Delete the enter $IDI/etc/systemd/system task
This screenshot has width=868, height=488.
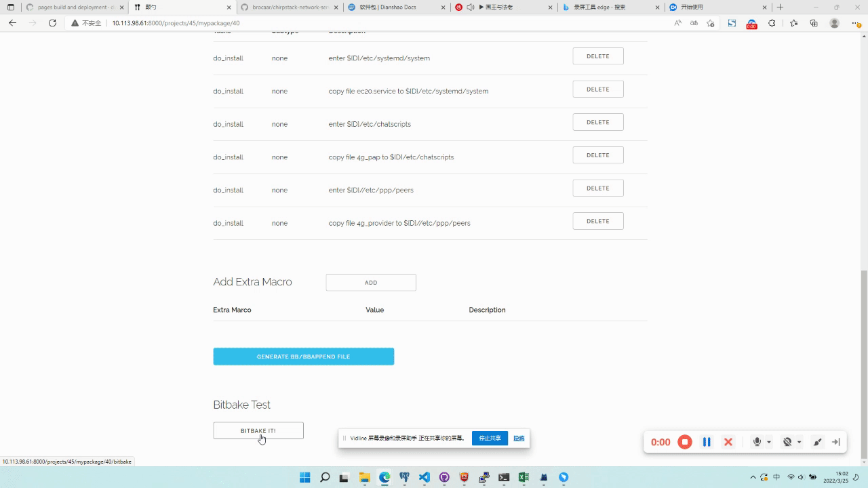pos(598,56)
